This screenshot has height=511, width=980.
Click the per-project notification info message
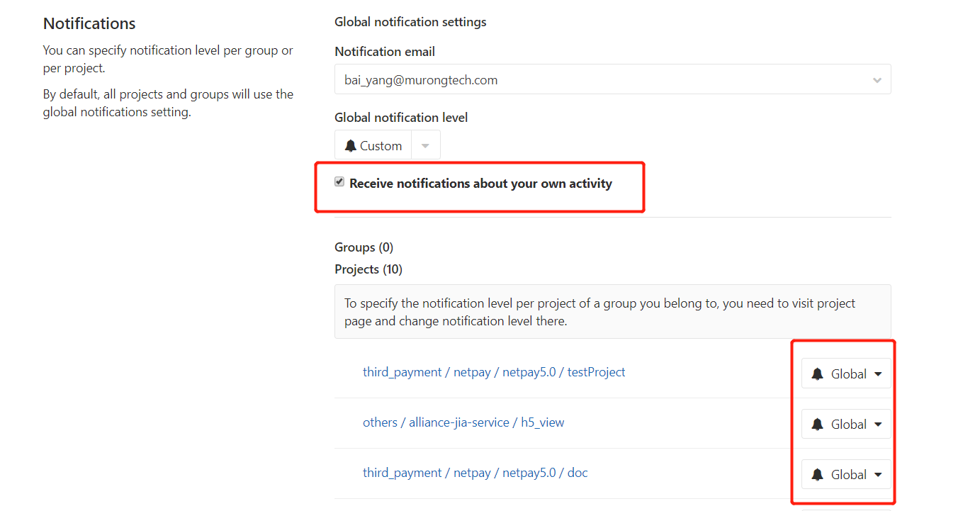tap(612, 312)
